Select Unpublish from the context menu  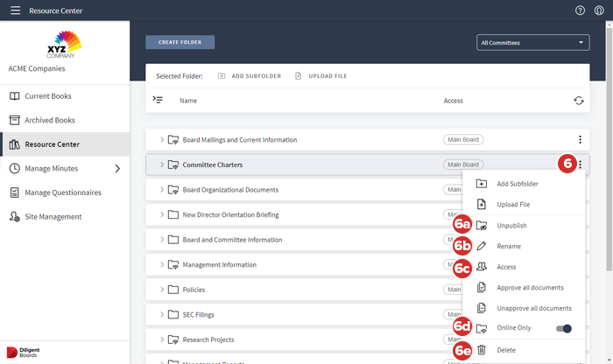tap(511, 226)
